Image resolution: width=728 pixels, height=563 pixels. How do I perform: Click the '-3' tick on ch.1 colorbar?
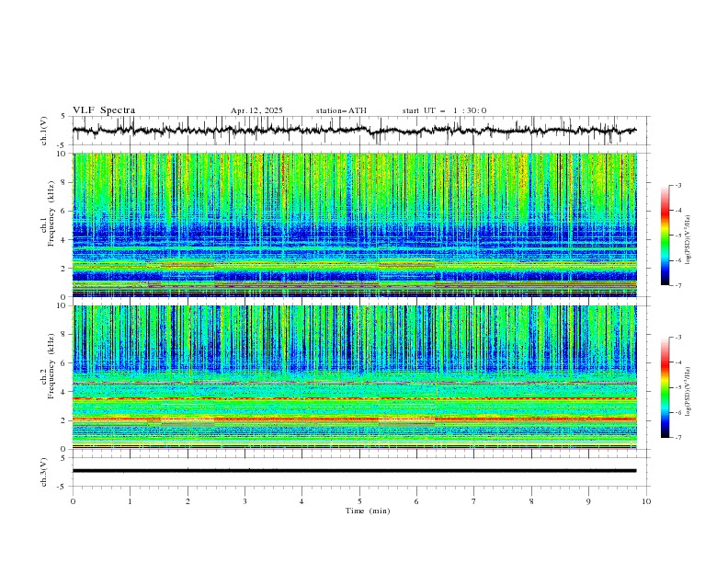[x=677, y=185]
